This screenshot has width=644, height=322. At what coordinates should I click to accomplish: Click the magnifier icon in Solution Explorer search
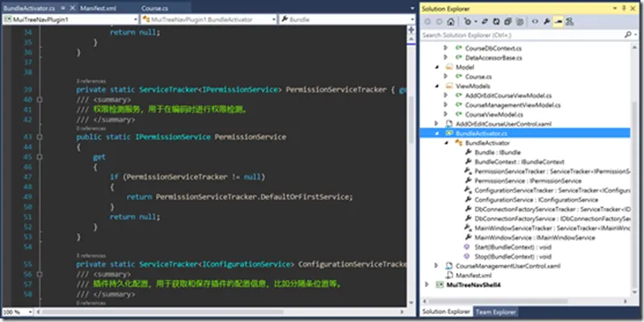click(x=627, y=35)
